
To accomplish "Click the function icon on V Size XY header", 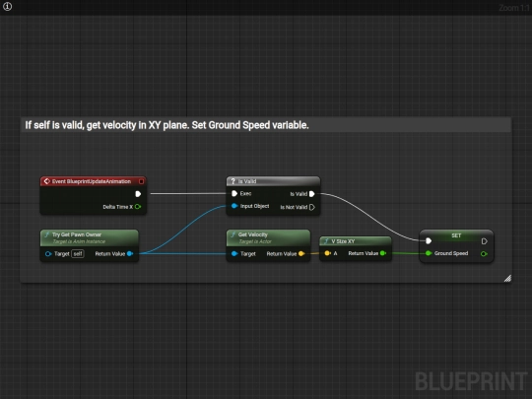I will pos(326,241).
